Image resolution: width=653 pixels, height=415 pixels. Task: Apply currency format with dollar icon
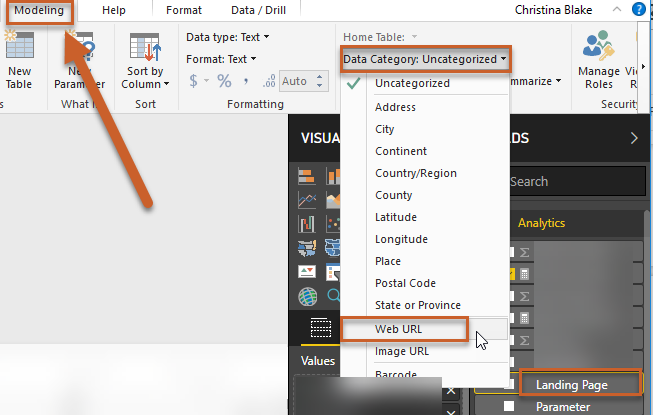pyautogui.click(x=193, y=80)
